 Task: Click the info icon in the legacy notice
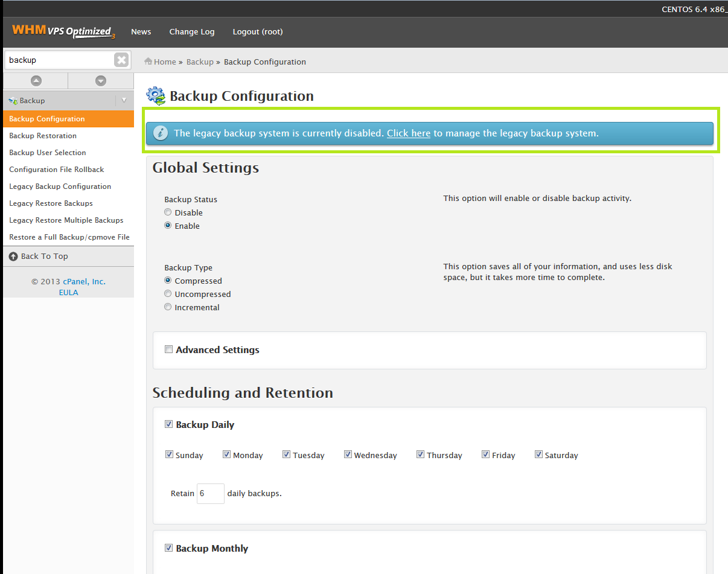[161, 133]
